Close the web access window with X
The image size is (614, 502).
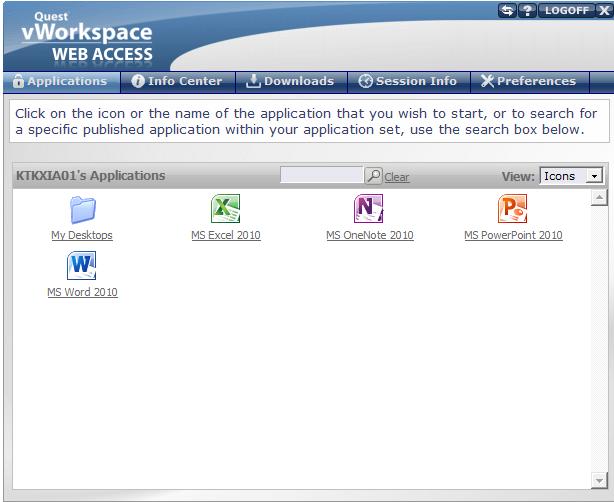point(604,11)
